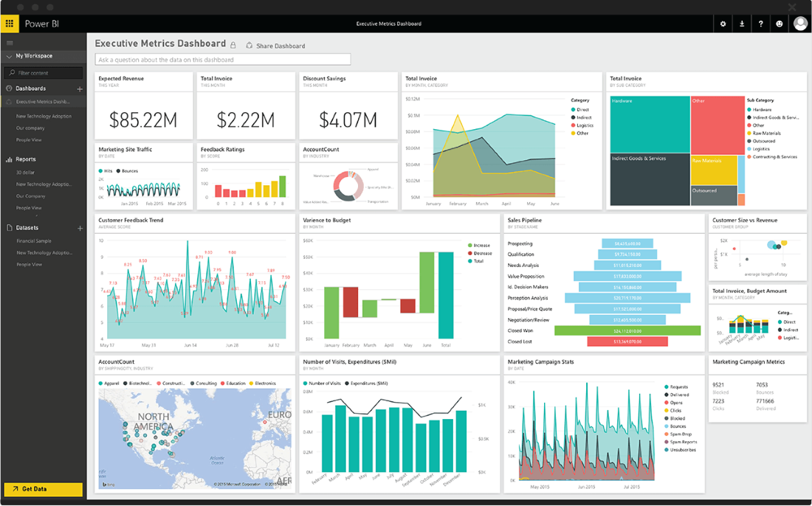812x506 pixels.
Task: Add a new dataset with the plus sign
Action: pyautogui.click(x=80, y=229)
